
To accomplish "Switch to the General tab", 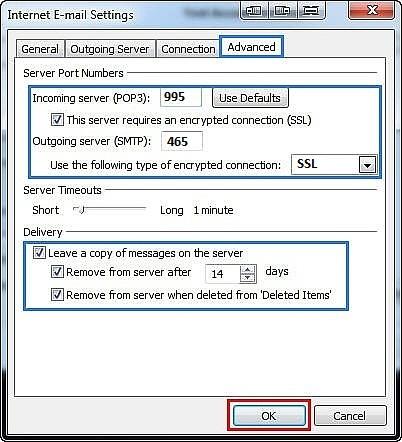I will pos(40,49).
